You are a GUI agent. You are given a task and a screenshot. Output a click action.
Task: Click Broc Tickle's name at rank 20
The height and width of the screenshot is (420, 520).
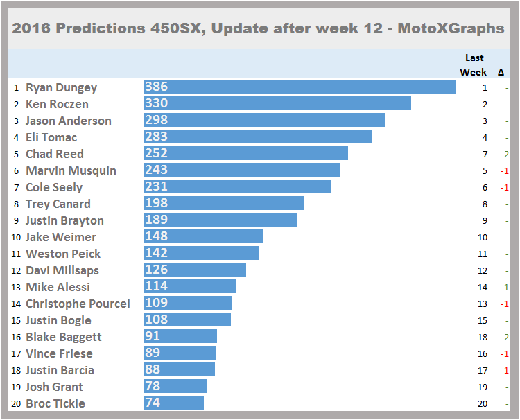coord(55,403)
